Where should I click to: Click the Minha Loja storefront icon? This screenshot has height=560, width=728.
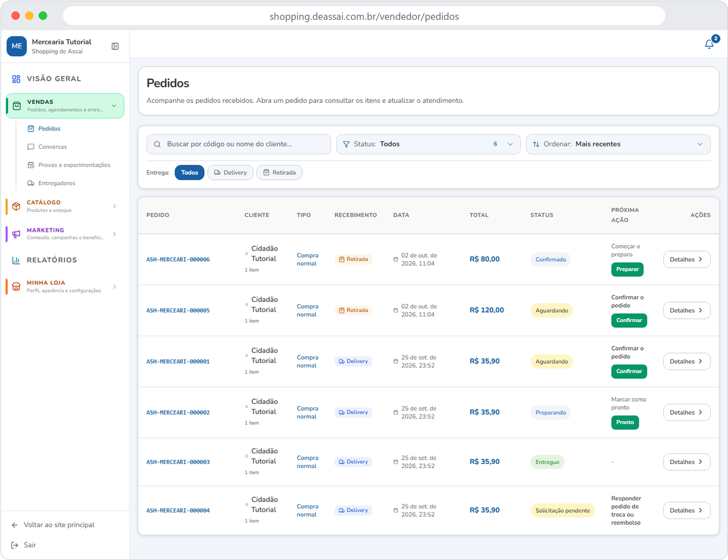(x=16, y=286)
